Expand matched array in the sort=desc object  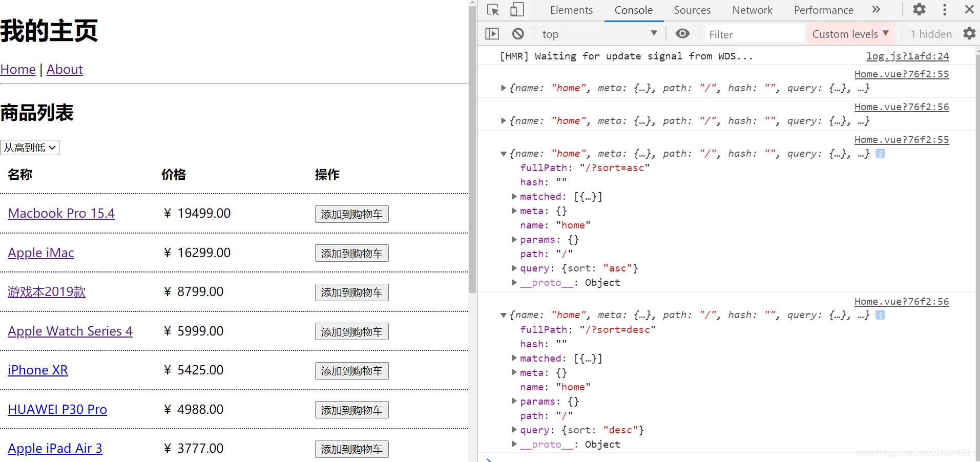(x=514, y=359)
